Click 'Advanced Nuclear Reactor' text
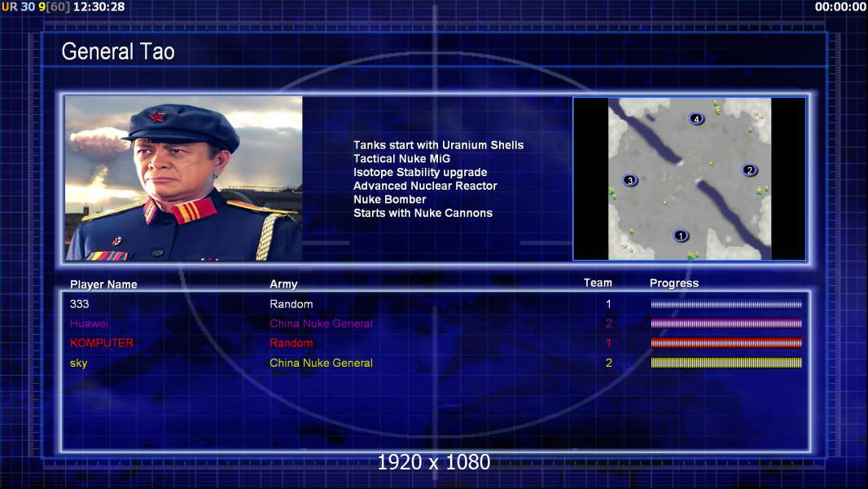 (x=425, y=186)
